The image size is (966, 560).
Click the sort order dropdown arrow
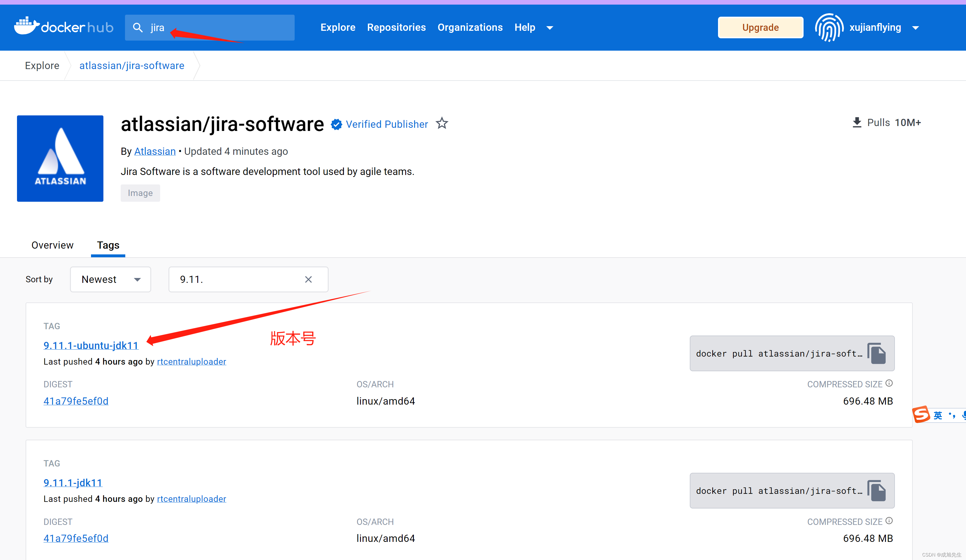pyautogui.click(x=137, y=279)
